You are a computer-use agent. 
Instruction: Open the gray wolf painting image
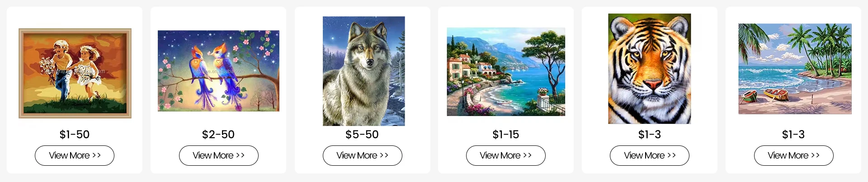363,71
